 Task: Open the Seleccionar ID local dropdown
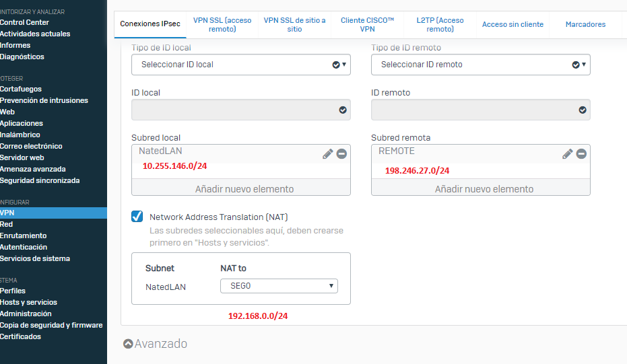pos(240,65)
